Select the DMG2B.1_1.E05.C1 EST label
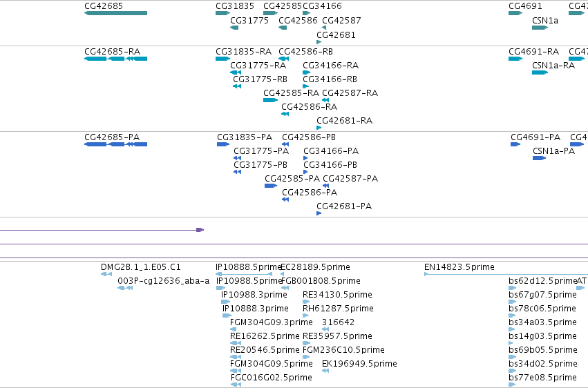Viewport: 588px width, 388px height. (141, 267)
